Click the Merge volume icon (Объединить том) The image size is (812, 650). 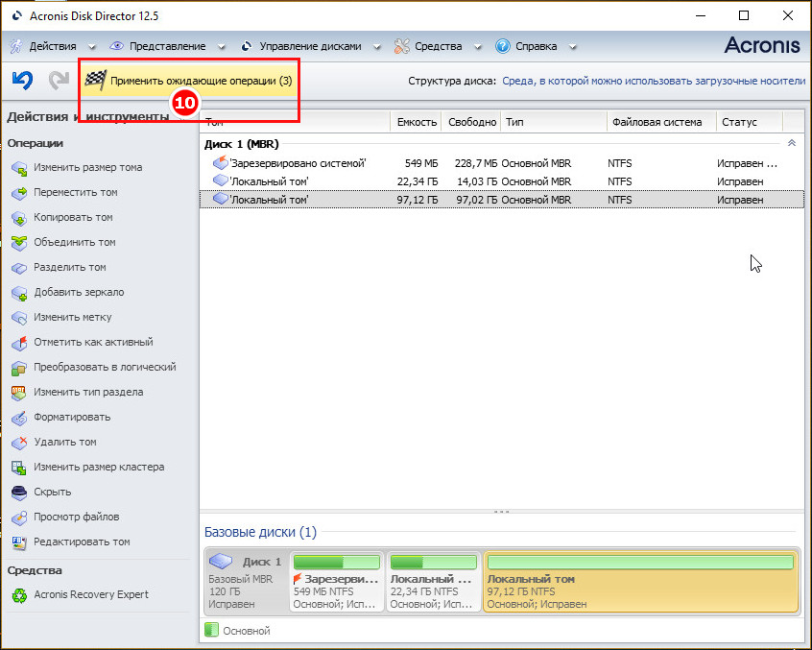point(19,242)
